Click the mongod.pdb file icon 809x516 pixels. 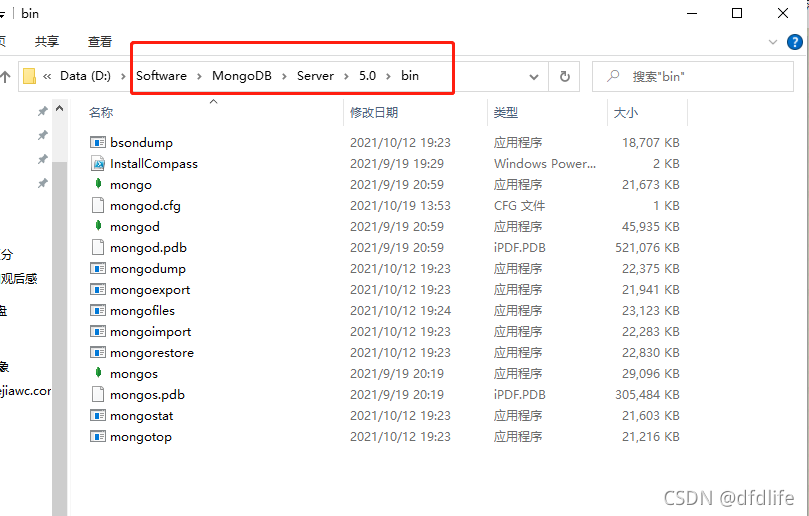click(x=98, y=247)
